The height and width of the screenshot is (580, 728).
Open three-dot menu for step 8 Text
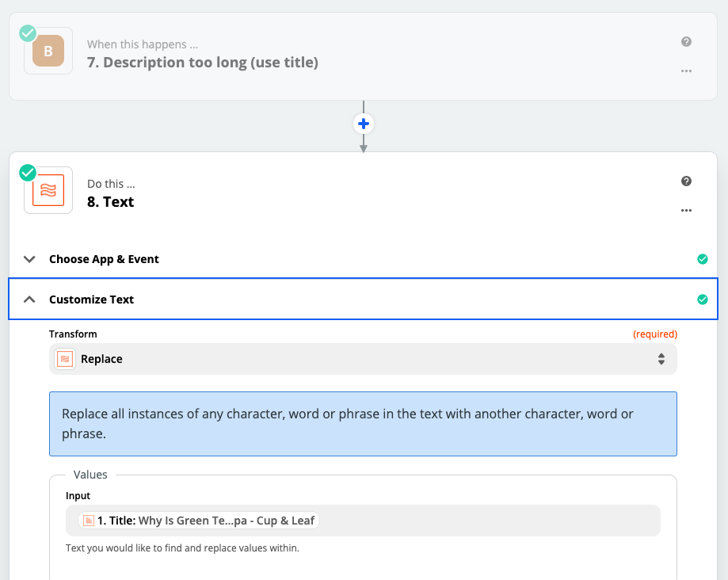tap(686, 210)
